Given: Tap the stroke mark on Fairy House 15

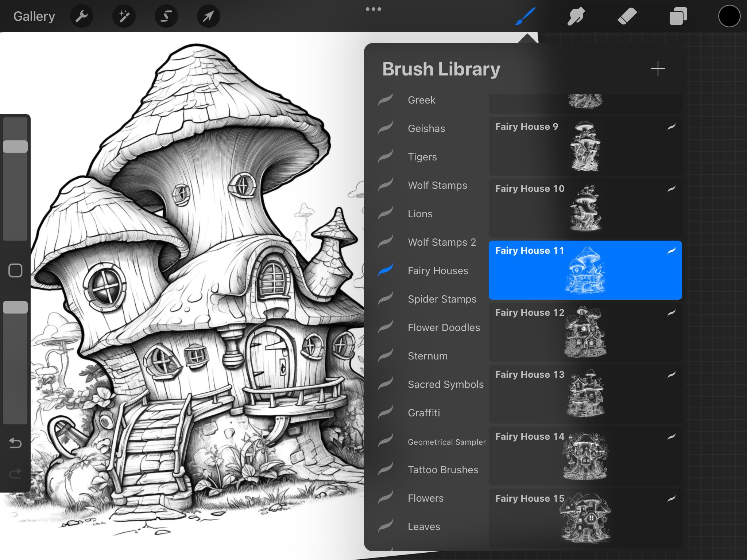Looking at the screenshot, I should click(671, 499).
